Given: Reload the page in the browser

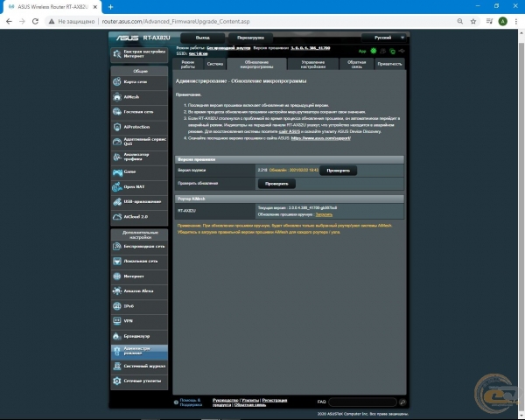Looking at the screenshot, I should click(35, 21).
